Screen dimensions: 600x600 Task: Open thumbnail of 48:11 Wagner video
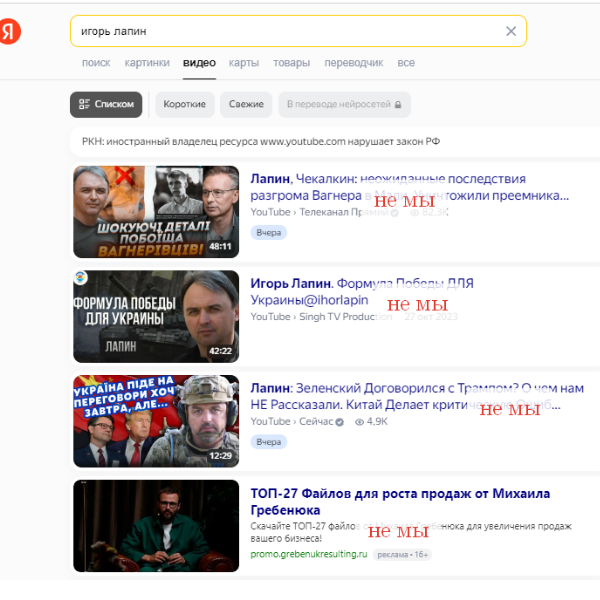(156, 212)
